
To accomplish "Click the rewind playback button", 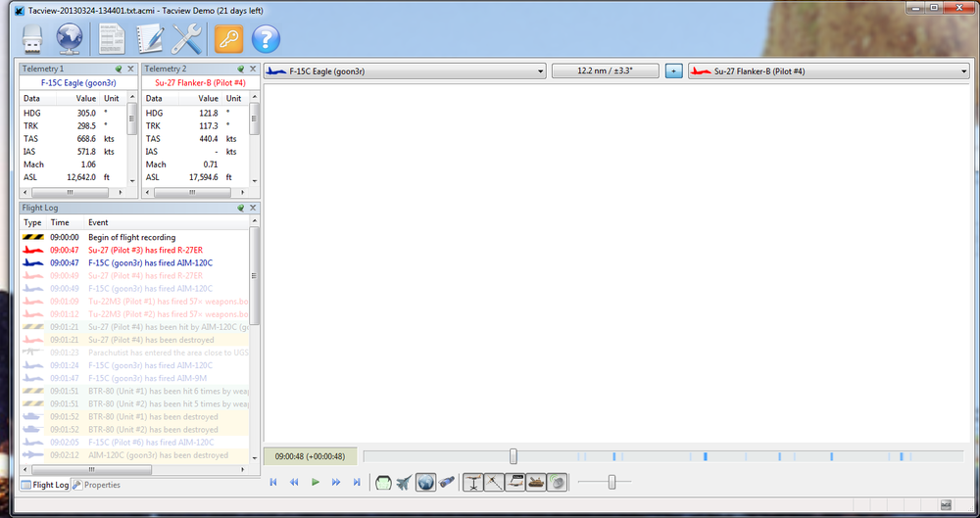I will [294, 482].
